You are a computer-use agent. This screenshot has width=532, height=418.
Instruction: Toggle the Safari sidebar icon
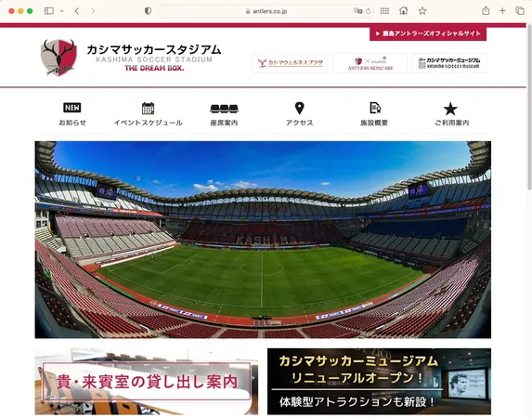point(49,11)
